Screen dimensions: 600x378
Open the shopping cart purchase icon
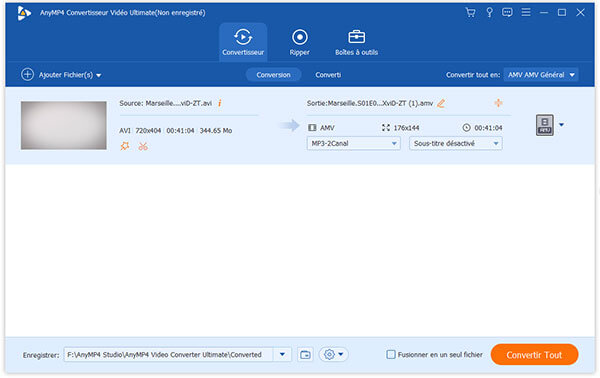coord(470,13)
